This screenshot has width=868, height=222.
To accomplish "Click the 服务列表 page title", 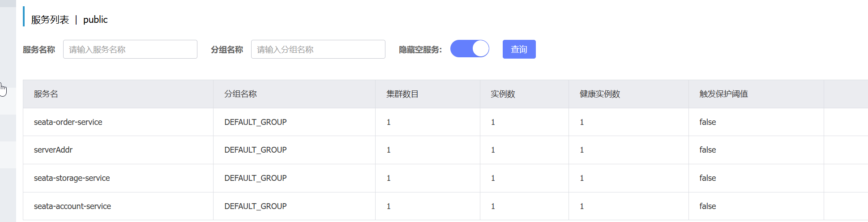I will (50, 20).
